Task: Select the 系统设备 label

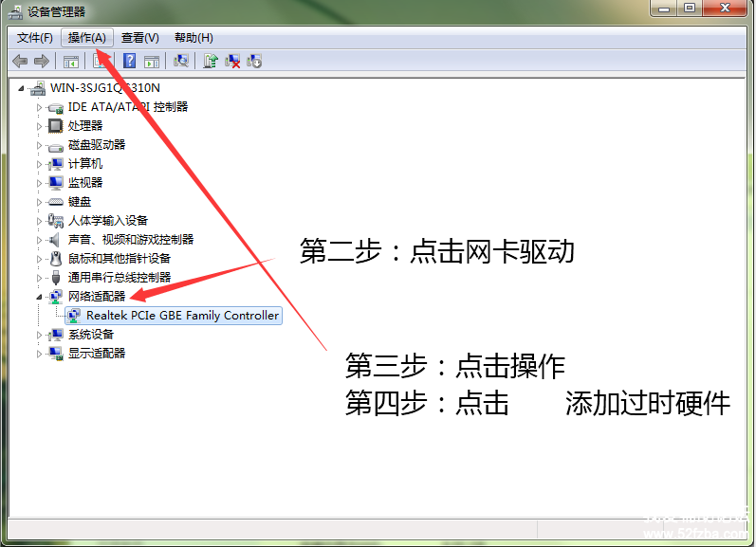Action: (x=91, y=334)
